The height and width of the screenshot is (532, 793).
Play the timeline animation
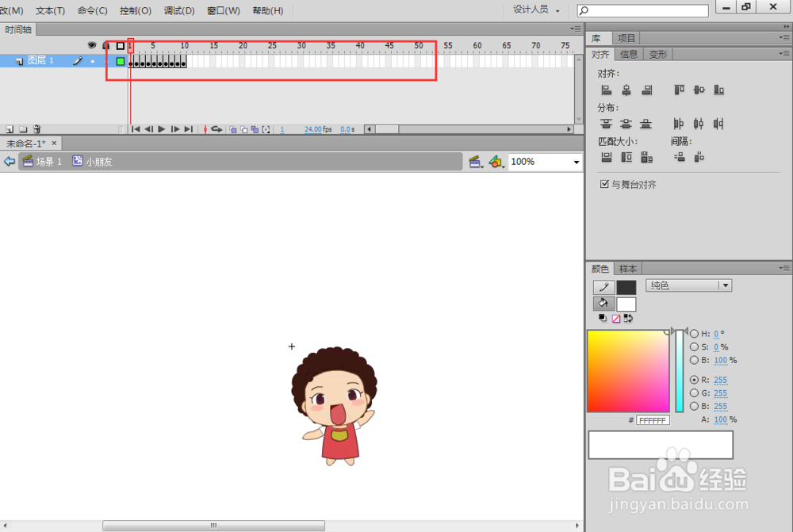(x=162, y=129)
